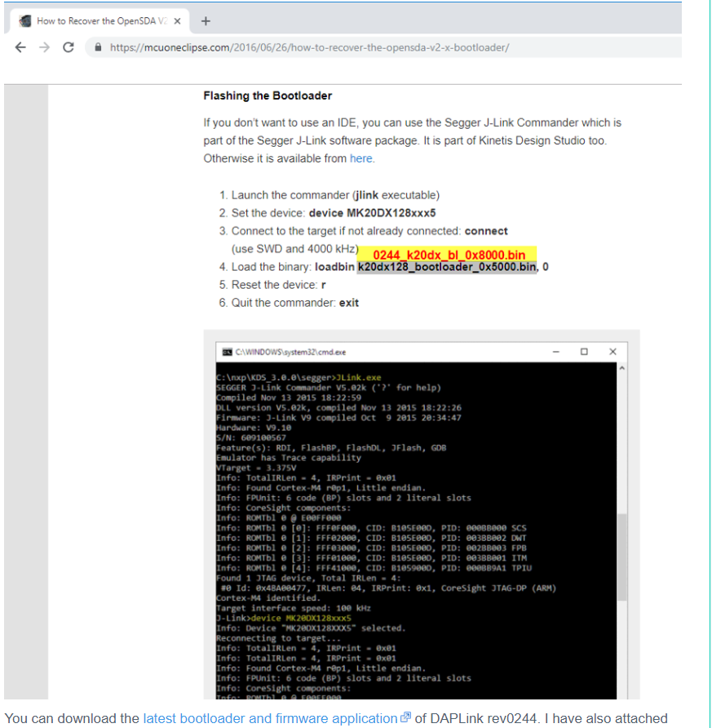Maximize the cmd.exe window in the screenshot

pos(584,352)
